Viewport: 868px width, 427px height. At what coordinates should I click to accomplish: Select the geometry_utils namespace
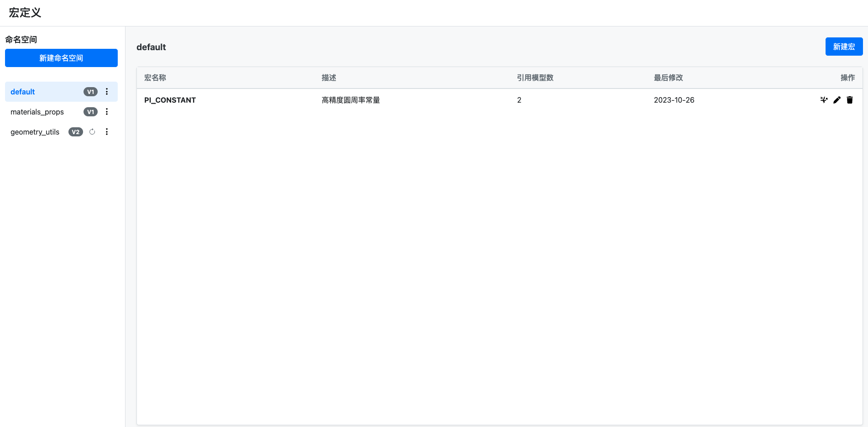coord(61,132)
